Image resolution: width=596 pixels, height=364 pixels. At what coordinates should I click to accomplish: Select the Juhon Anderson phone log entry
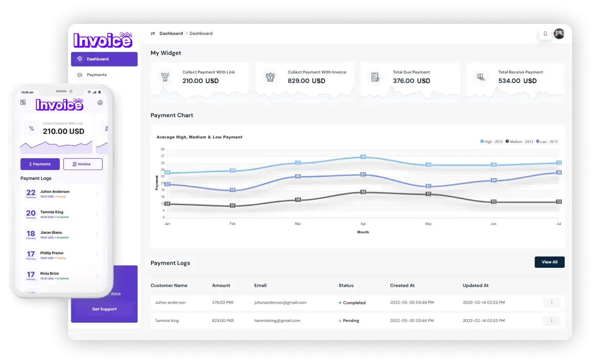pos(62,194)
